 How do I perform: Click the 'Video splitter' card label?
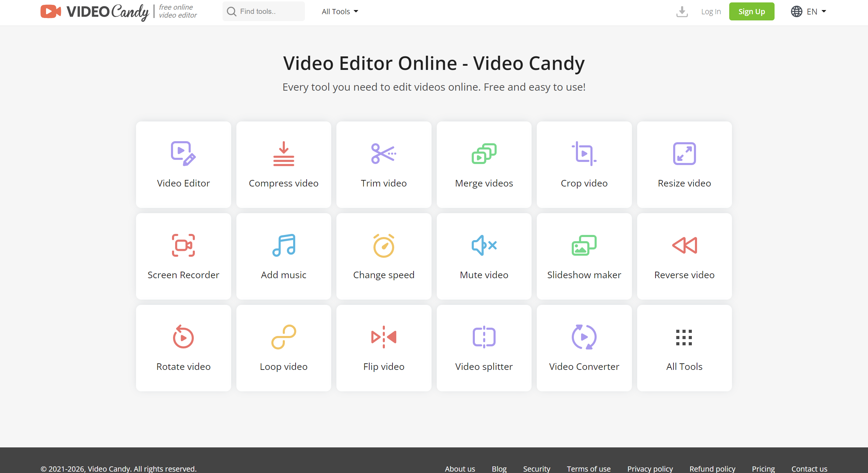point(484,367)
